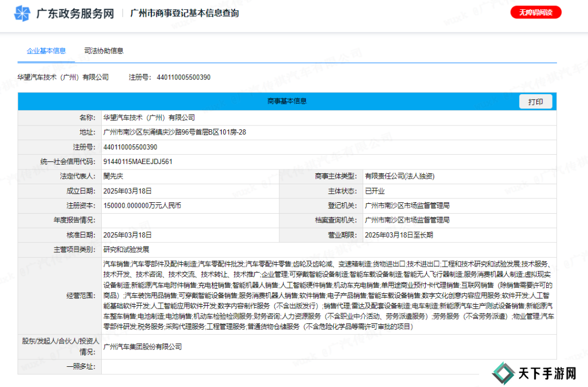Screen dimensions: 588x387
Task: Open the 广东政务服务网 site title link
Action: point(75,14)
